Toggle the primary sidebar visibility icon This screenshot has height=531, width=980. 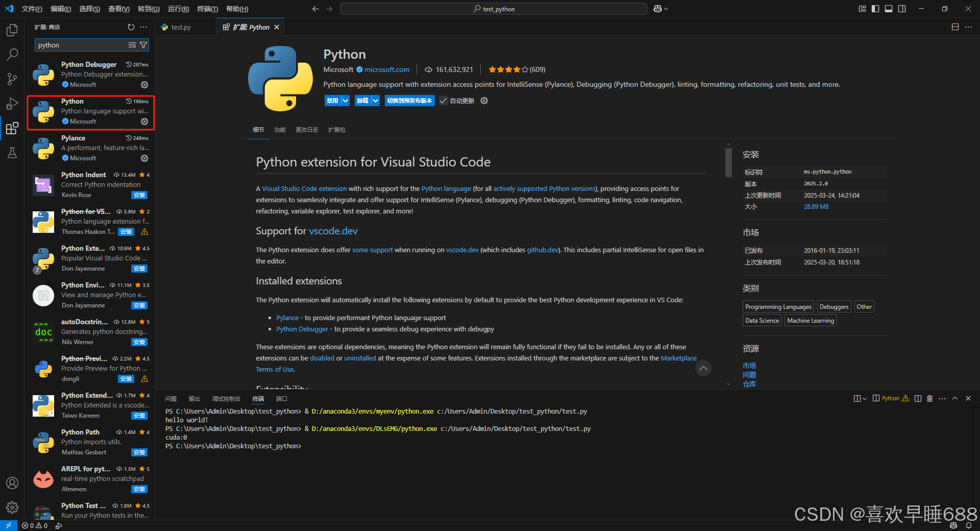(x=875, y=9)
